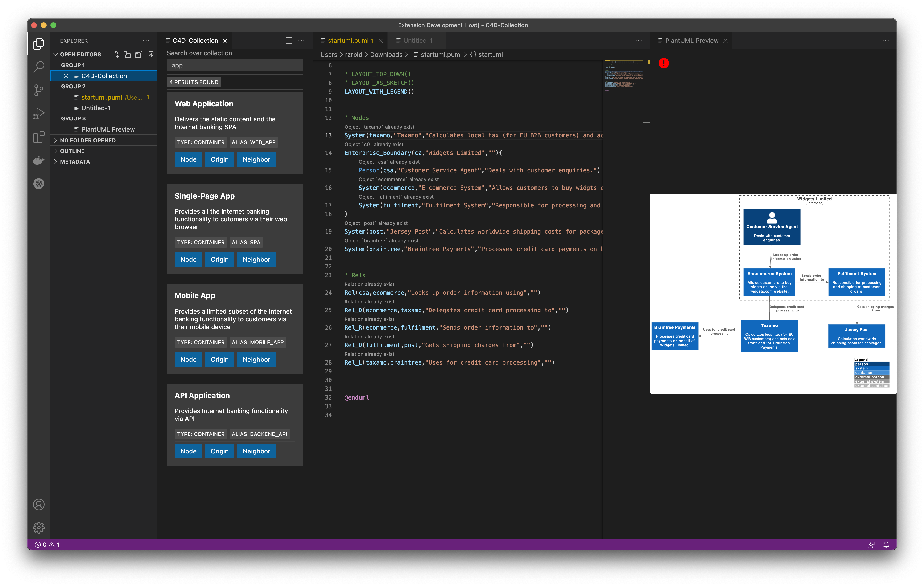This screenshot has height=586, width=924.
Task: Expand the No Folder Opened section
Action: (88, 140)
